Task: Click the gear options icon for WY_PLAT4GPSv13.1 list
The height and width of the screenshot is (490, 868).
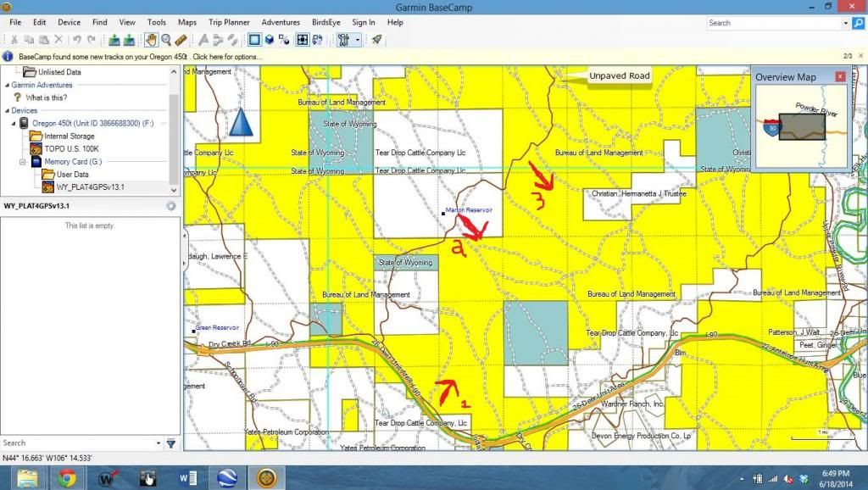Action: (x=171, y=206)
